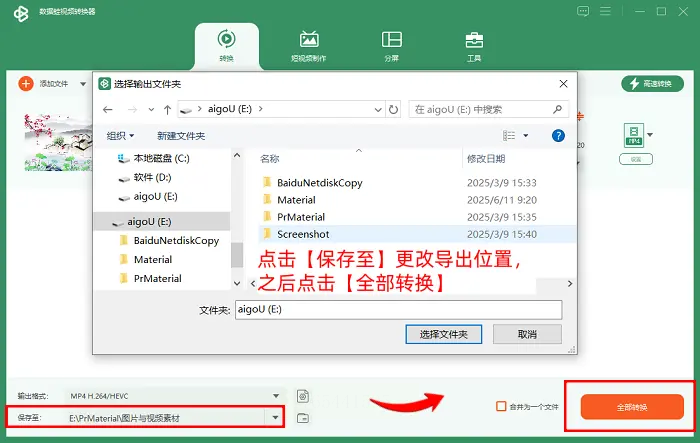The image size is (700, 443).
Task: Click the Forward arrow in folder dialog
Action: pyautogui.click(x=132, y=109)
